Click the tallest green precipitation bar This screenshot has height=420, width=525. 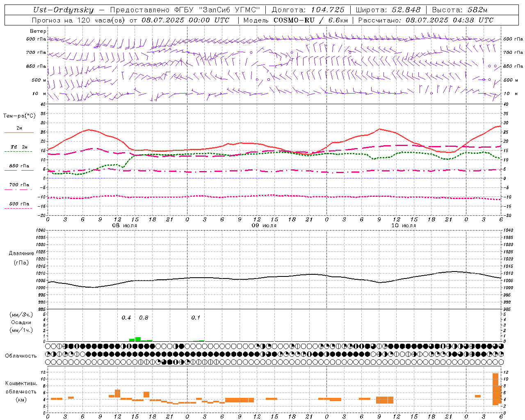point(138,339)
